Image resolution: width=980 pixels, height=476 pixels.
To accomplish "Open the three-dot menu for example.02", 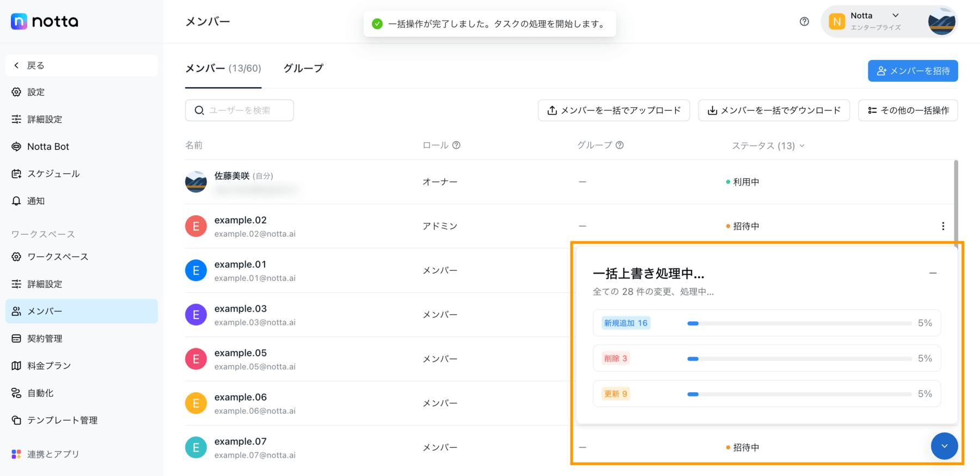I will coord(943,226).
